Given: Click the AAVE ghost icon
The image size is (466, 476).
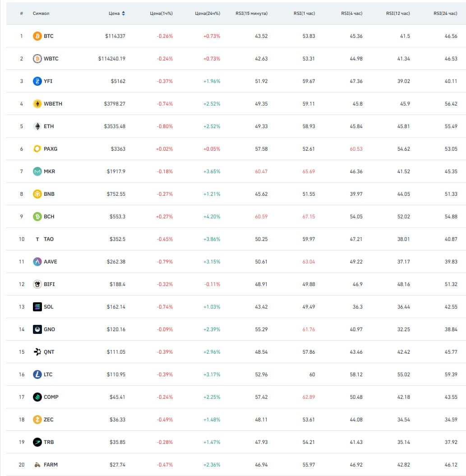Looking at the screenshot, I should click(x=37, y=262).
